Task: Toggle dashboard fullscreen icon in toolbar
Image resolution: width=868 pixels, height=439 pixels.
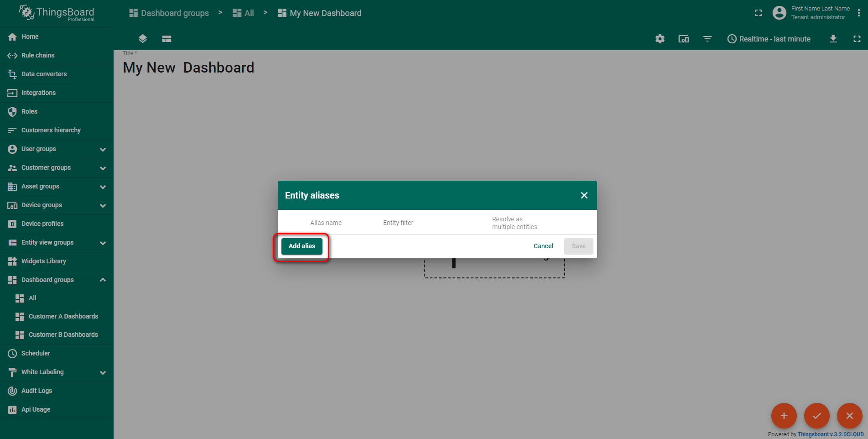Action: (x=857, y=39)
